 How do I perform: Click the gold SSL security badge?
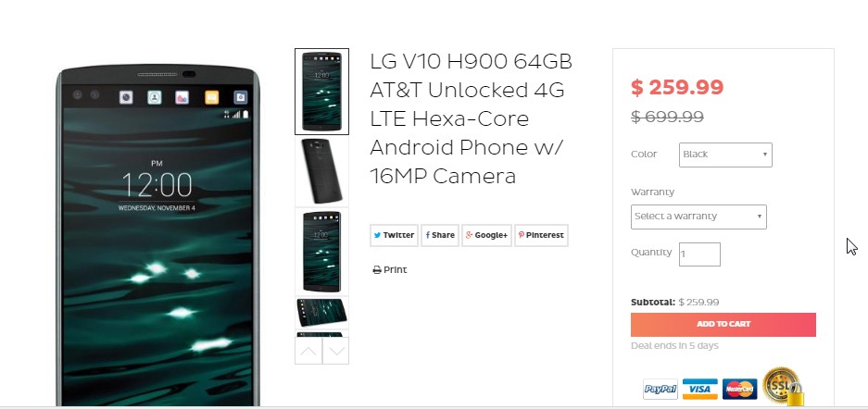click(782, 387)
